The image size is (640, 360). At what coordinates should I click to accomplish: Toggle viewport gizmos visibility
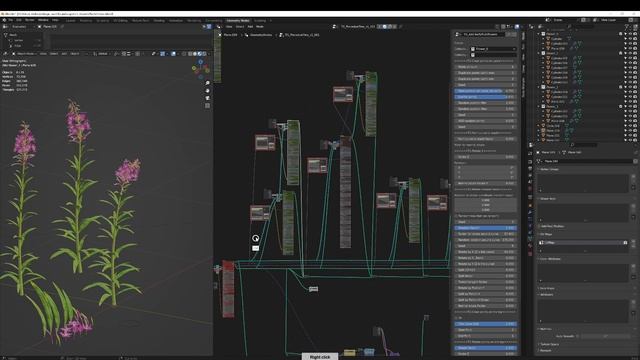162,53
